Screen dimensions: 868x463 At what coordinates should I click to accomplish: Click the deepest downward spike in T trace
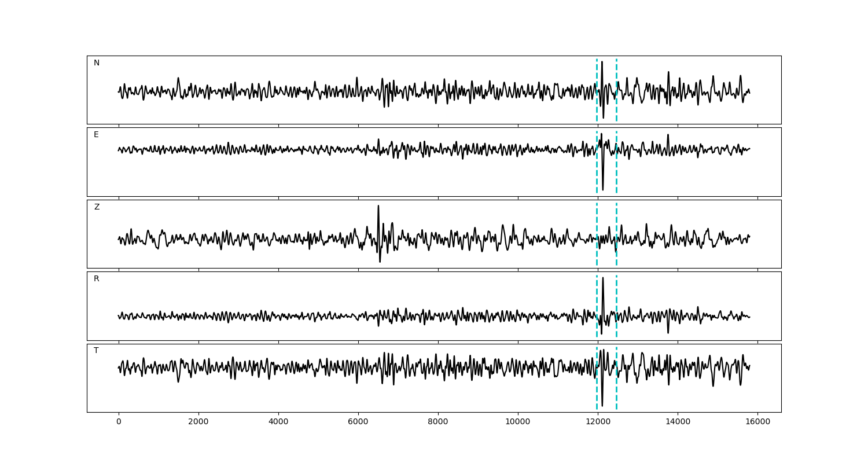[x=602, y=405]
